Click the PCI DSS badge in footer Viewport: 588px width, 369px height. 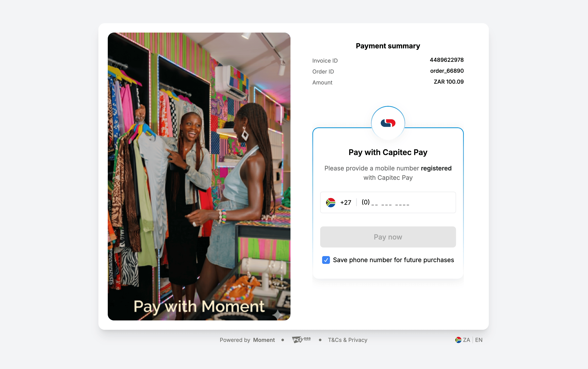pos(301,340)
